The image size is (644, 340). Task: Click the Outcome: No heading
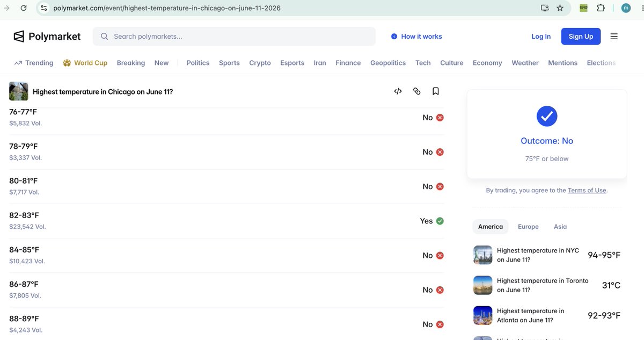pyautogui.click(x=547, y=141)
